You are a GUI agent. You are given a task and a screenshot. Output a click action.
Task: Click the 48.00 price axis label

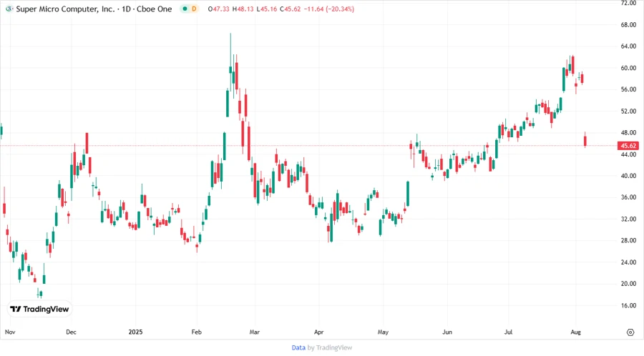point(628,132)
